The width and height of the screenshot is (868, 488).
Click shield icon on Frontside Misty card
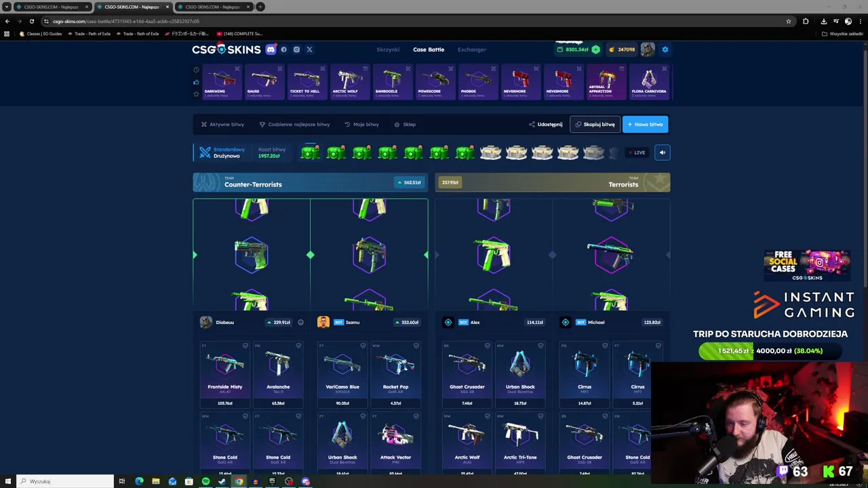click(245, 346)
